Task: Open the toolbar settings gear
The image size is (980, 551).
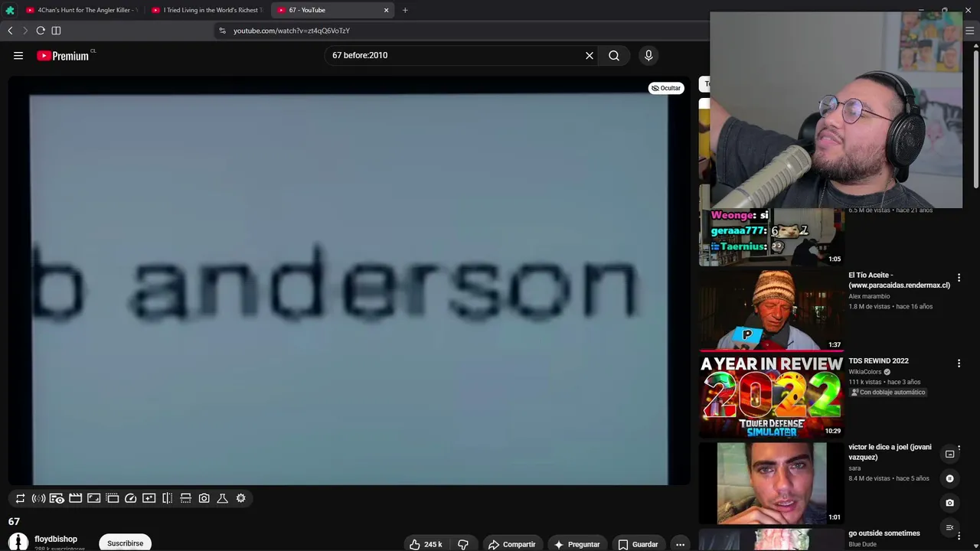Action: tap(241, 498)
